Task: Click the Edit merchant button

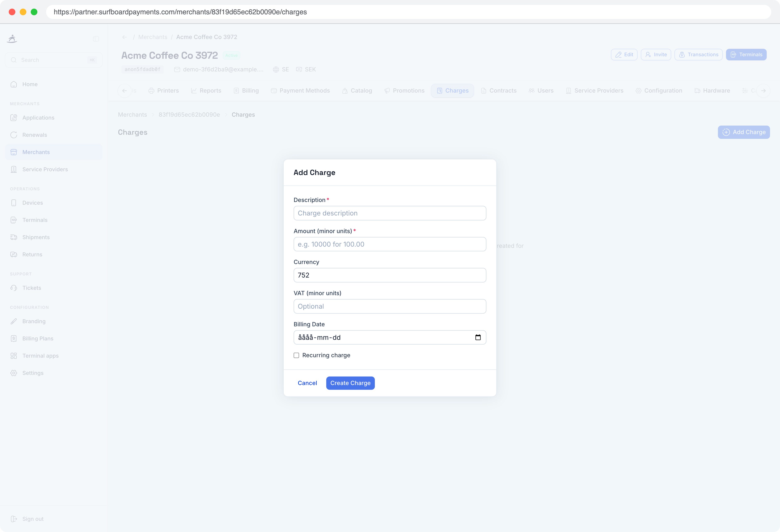Action: 624,55
